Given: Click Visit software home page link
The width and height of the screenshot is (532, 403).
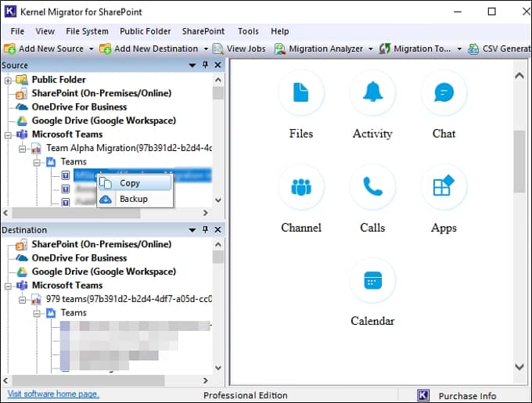Looking at the screenshot, I should (x=53, y=394).
